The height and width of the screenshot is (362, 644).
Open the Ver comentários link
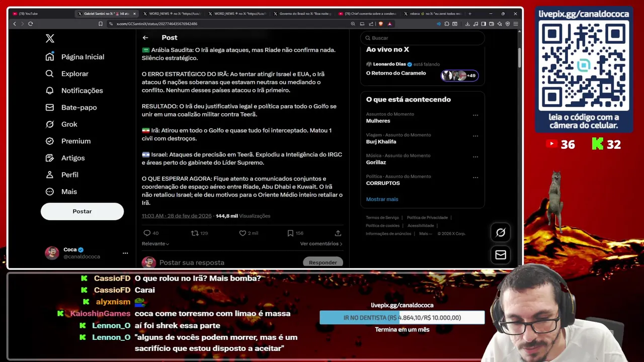(x=321, y=243)
